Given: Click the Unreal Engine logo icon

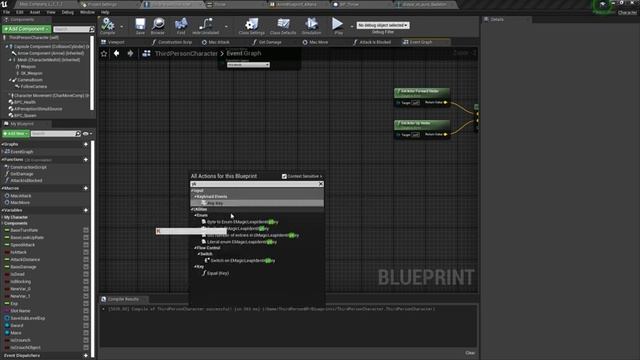Looking at the screenshot, I should pos(4,4).
